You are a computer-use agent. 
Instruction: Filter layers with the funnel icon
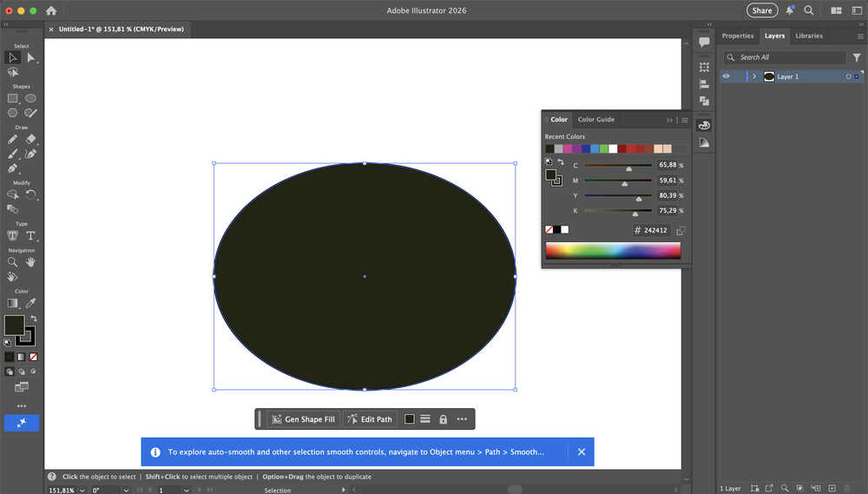click(x=857, y=57)
